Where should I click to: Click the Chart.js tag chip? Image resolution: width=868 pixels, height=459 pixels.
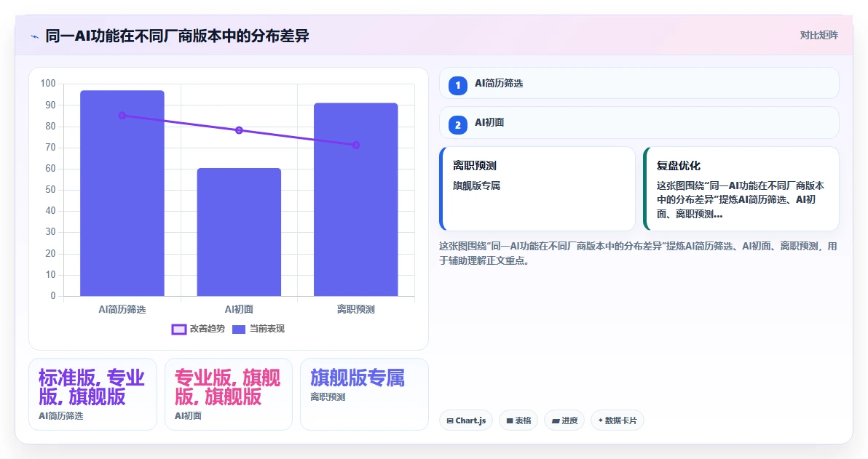(x=466, y=420)
